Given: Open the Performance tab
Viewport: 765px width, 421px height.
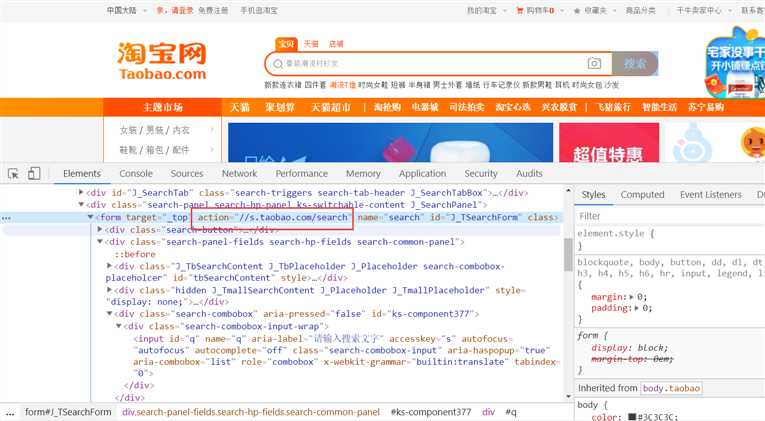Looking at the screenshot, I should click(302, 174).
